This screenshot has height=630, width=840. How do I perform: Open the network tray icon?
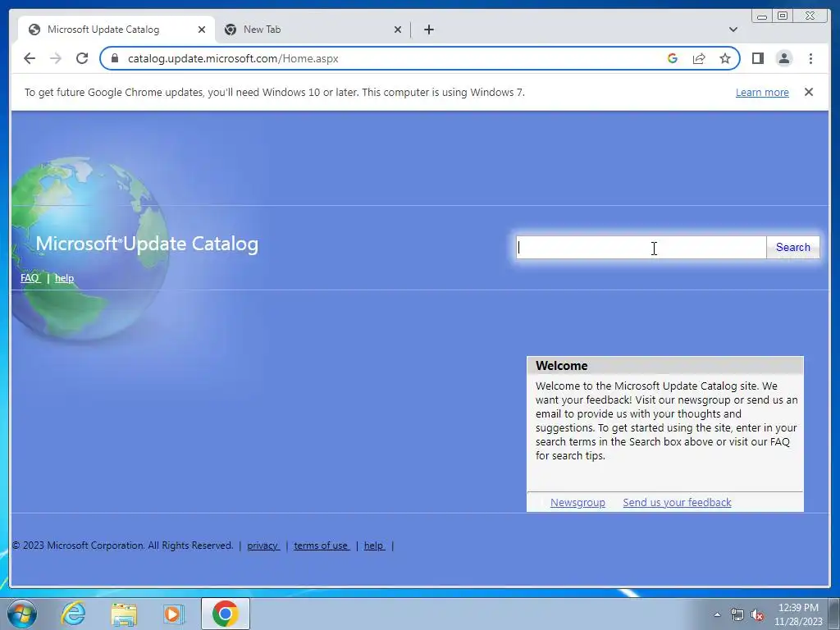pos(737,615)
